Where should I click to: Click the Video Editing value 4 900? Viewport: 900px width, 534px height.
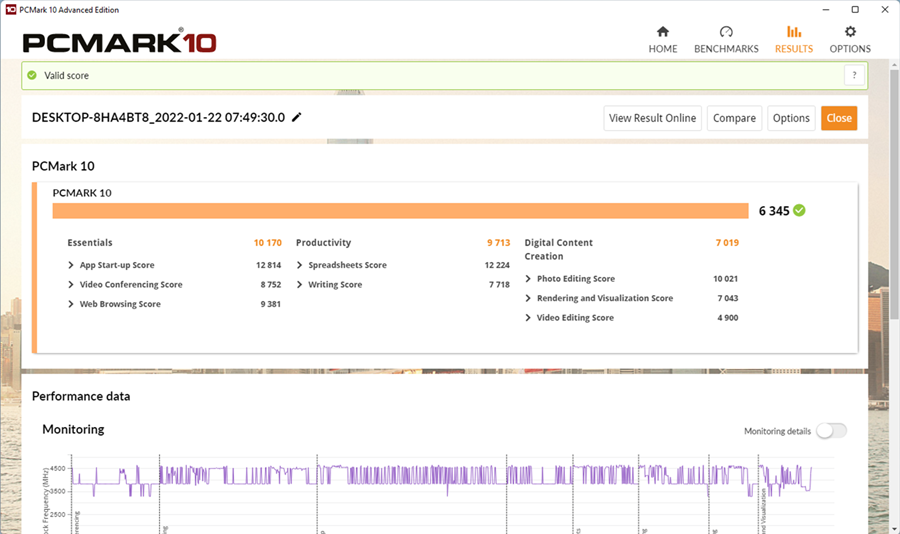(728, 318)
